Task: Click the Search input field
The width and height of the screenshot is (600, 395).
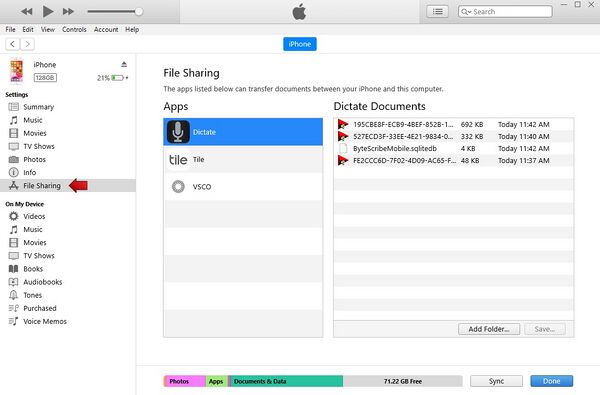Action: coord(505,11)
